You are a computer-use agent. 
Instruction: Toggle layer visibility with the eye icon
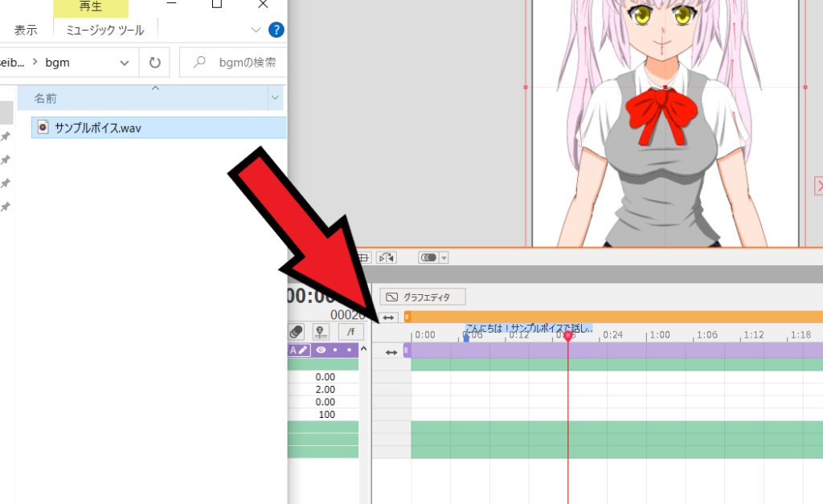[x=321, y=350]
